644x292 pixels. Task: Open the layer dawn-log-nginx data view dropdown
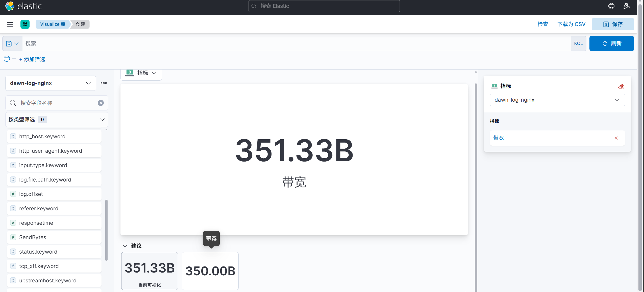557,100
